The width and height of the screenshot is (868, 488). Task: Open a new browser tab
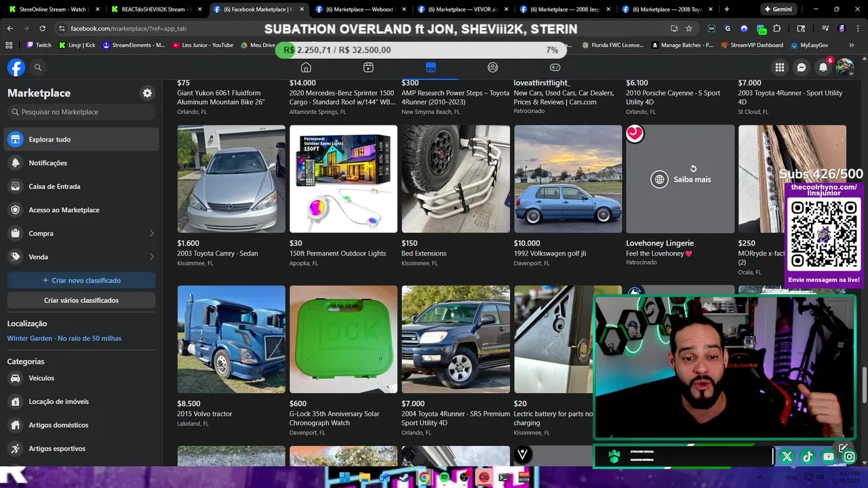727,9
